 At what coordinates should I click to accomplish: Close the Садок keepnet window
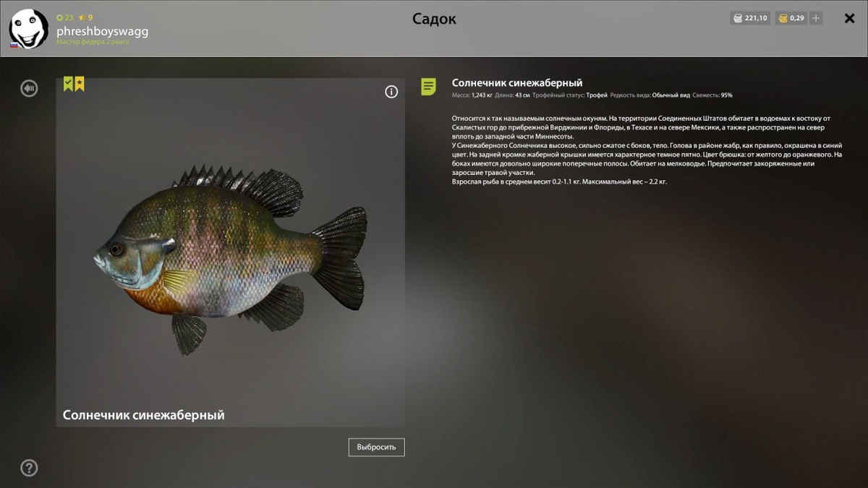850,19
